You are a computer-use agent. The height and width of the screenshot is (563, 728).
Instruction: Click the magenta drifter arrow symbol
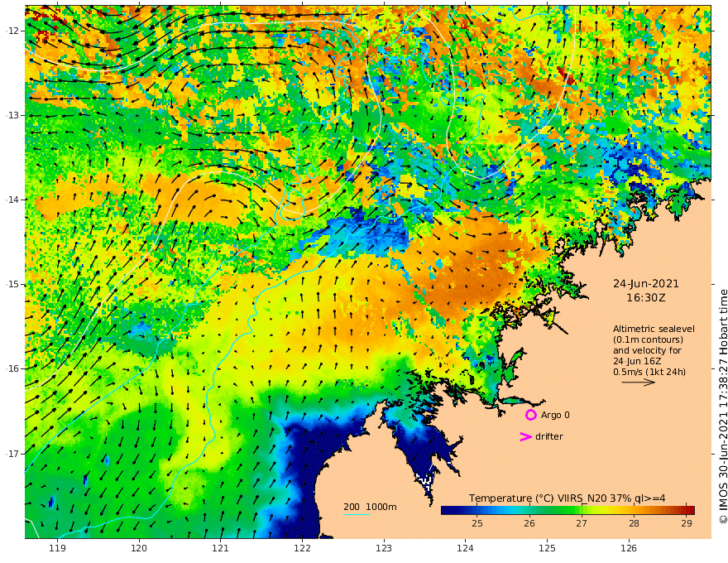(x=525, y=436)
